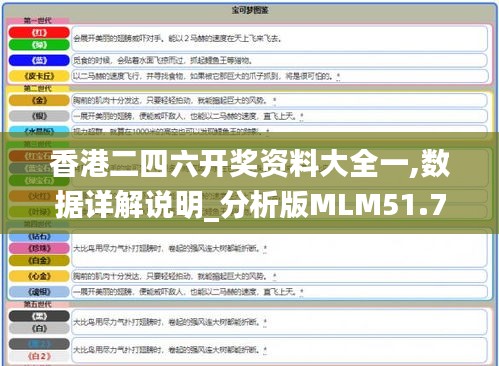
Task: Open the olive 《白金》 version link
Action: [x=39, y=260]
